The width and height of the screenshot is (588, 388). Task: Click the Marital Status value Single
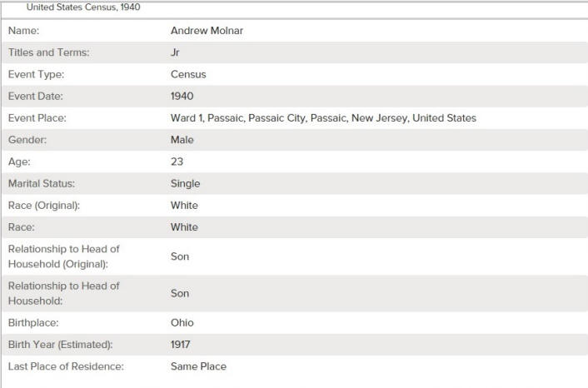click(185, 184)
